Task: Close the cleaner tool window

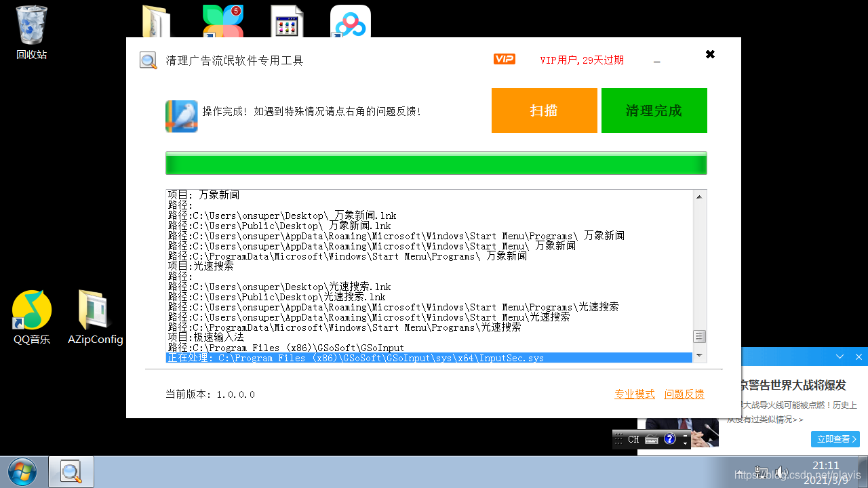Action: point(710,54)
